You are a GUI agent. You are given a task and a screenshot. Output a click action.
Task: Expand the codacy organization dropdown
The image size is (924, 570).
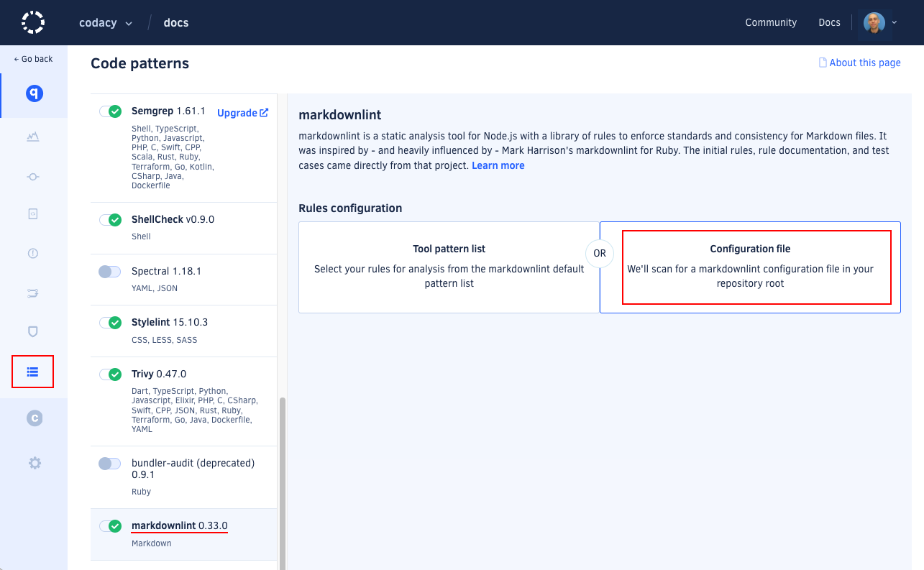(x=106, y=22)
